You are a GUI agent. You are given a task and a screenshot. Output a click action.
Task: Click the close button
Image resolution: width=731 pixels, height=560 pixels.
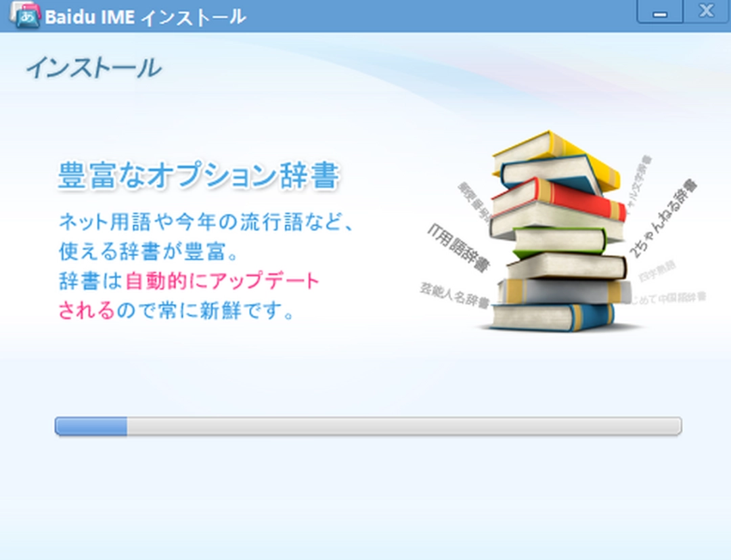[x=705, y=10]
